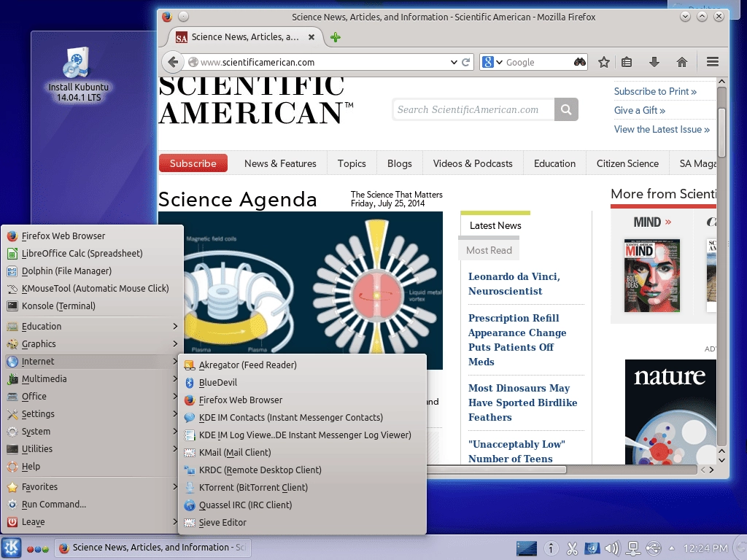Click View the Latest Issue link
747x560 pixels.
pos(662,130)
